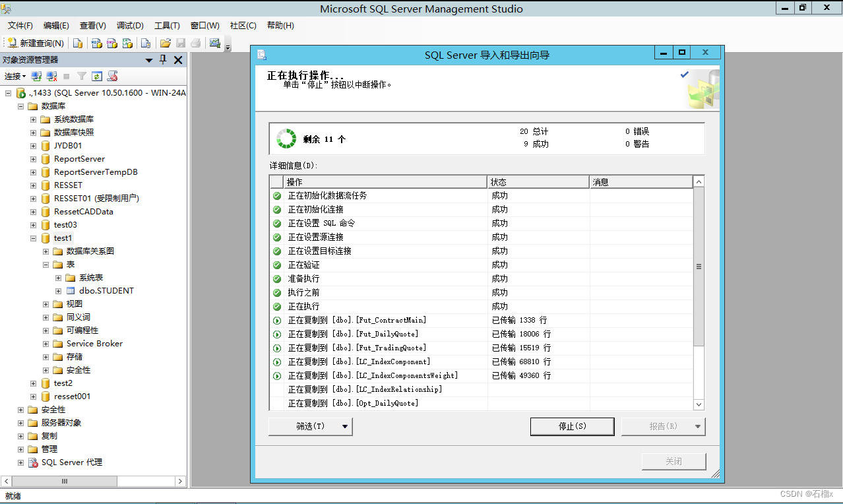Screen dimensions: 843x504
Task: Click the 报告(R) button in wizard
Action: tap(663, 426)
